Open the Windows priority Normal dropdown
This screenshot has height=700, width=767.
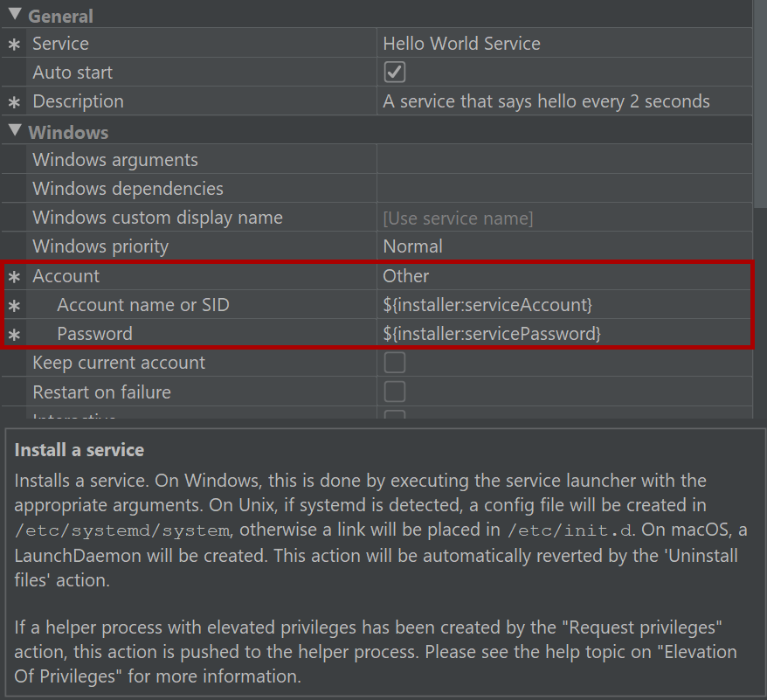pos(564,246)
